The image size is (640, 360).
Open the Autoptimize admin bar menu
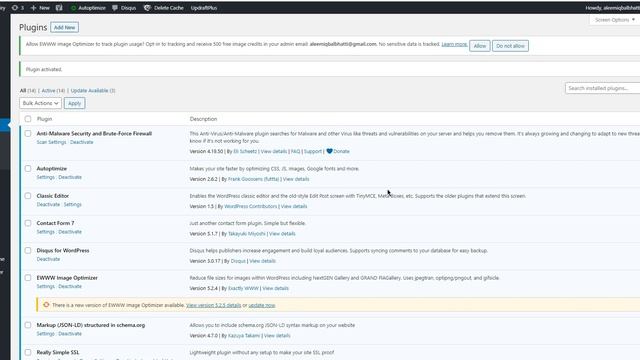pyautogui.click(x=88, y=8)
